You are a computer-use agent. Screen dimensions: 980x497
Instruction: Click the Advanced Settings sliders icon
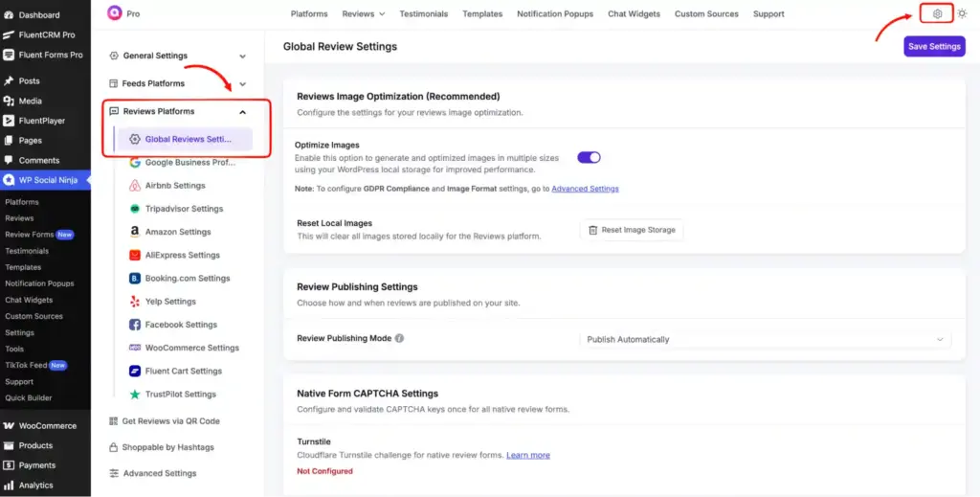click(113, 473)
